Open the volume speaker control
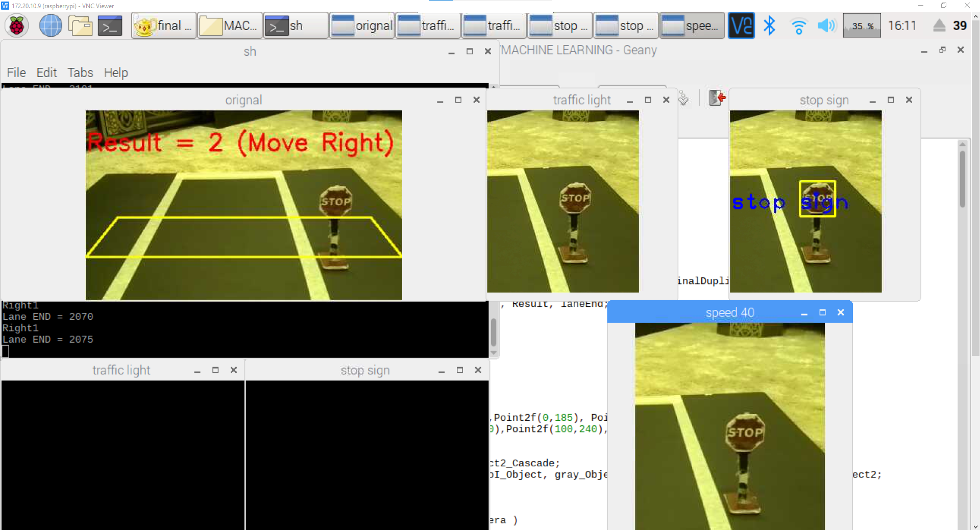Screen dimensions: 980x530 [826, 26]
